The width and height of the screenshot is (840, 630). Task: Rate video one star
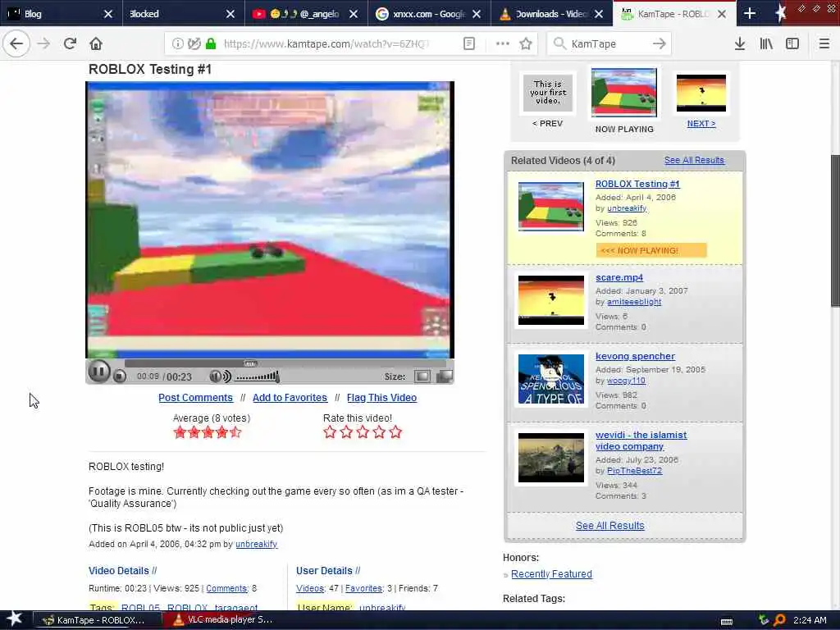point(330,431)
